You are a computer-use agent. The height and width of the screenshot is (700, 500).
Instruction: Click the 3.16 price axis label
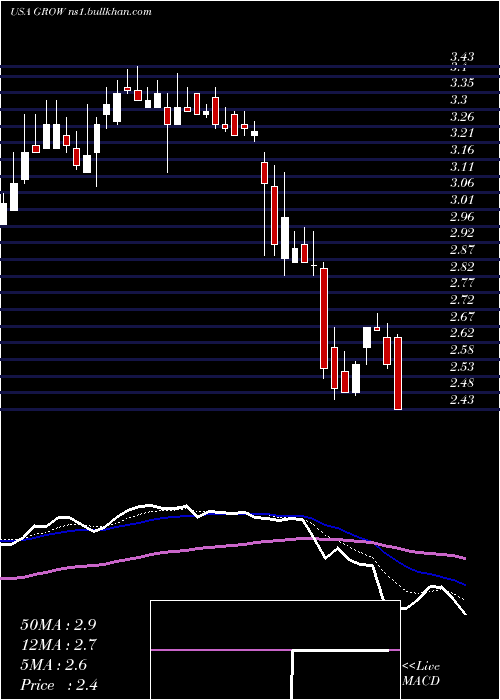(x=462, y=150)
